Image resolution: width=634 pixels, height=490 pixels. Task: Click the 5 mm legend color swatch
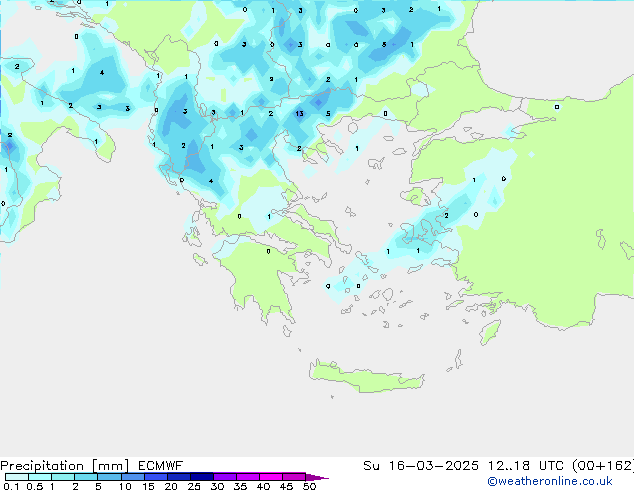coord(109,477)
